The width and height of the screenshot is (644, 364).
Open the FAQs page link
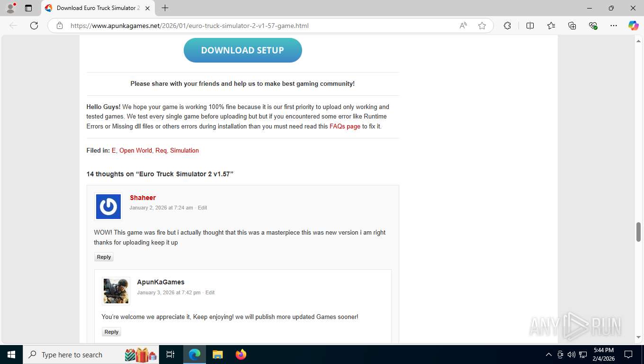(x=345, y=127)
